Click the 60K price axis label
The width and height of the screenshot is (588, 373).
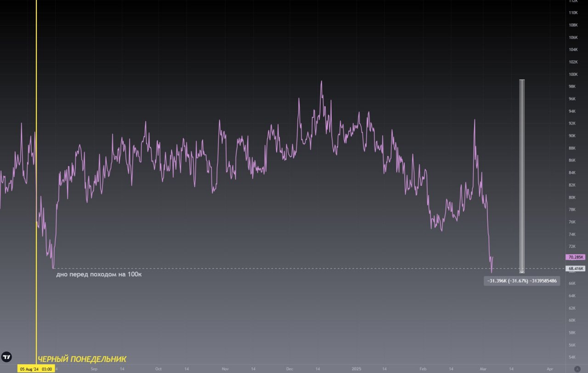pos(572,320)
